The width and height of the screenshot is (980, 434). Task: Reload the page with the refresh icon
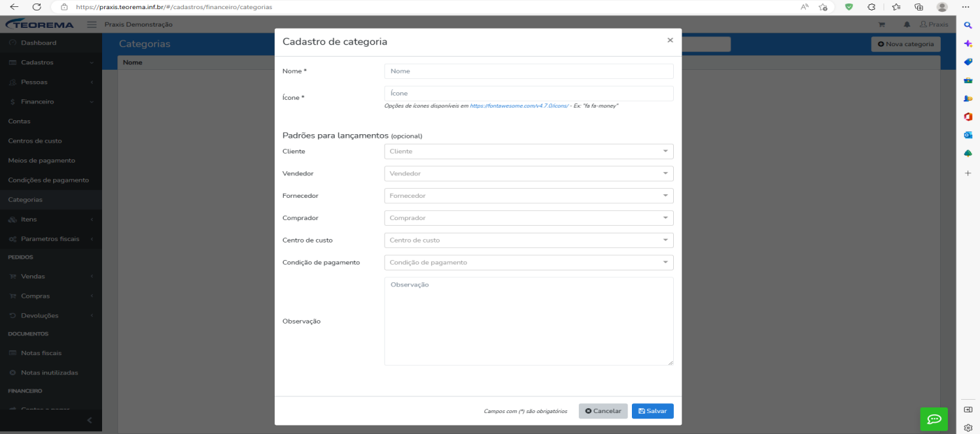pos(36,6)
